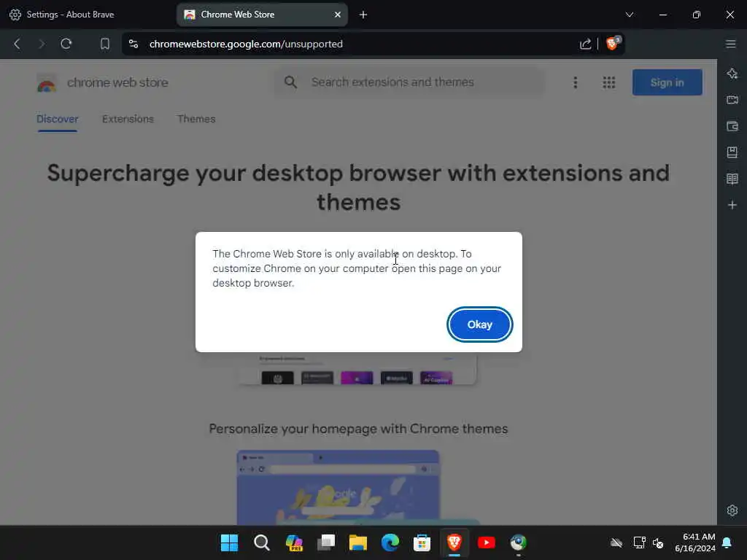
Task: Select the Chrome Web Store tab
Action: click(x=258, y=15)
